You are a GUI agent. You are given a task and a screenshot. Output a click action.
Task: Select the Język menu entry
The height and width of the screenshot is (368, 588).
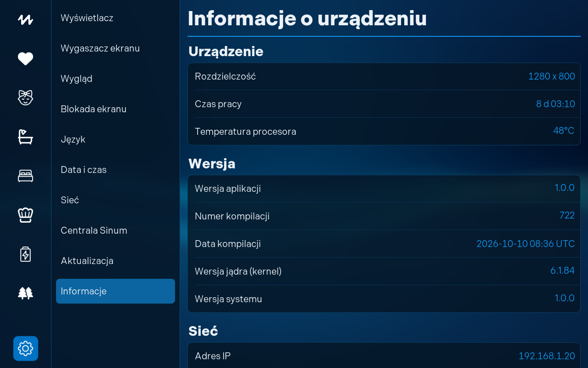tap(115, 139)
